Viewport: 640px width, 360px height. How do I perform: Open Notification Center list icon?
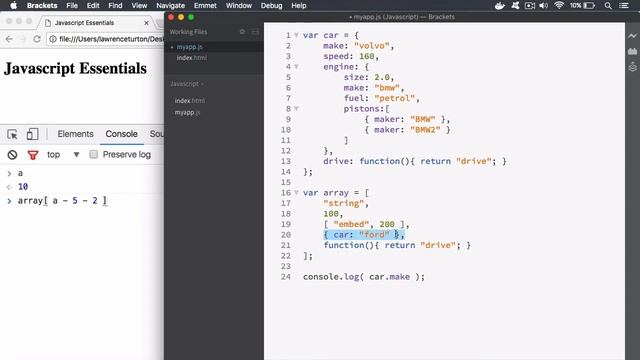[624, 5]
